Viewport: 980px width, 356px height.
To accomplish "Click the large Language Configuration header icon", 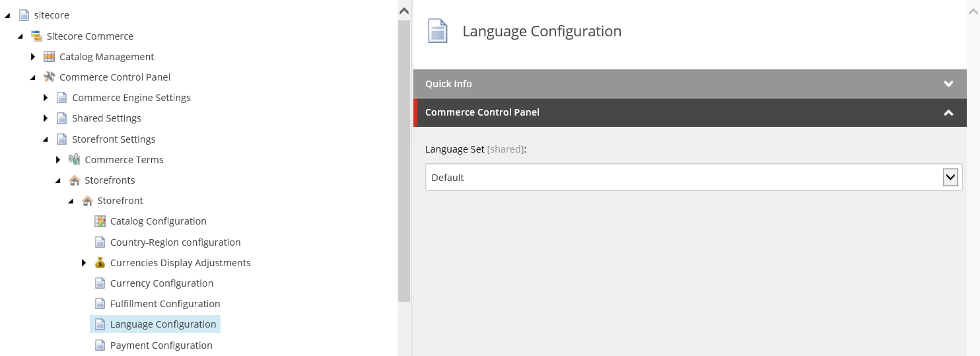I will [x=438, y=31].
